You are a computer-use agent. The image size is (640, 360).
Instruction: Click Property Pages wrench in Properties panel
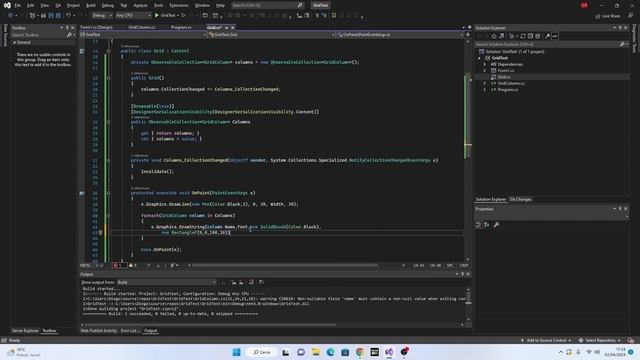[496, 225]
